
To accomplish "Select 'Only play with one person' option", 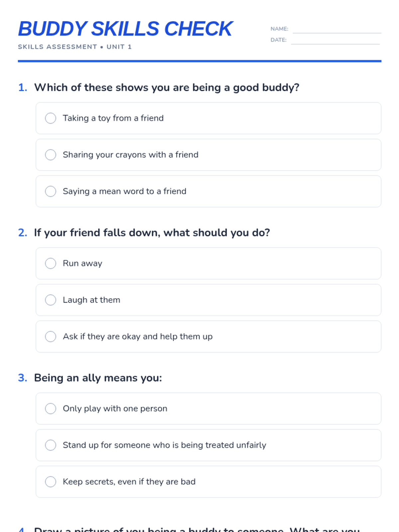I will [51, 408].
